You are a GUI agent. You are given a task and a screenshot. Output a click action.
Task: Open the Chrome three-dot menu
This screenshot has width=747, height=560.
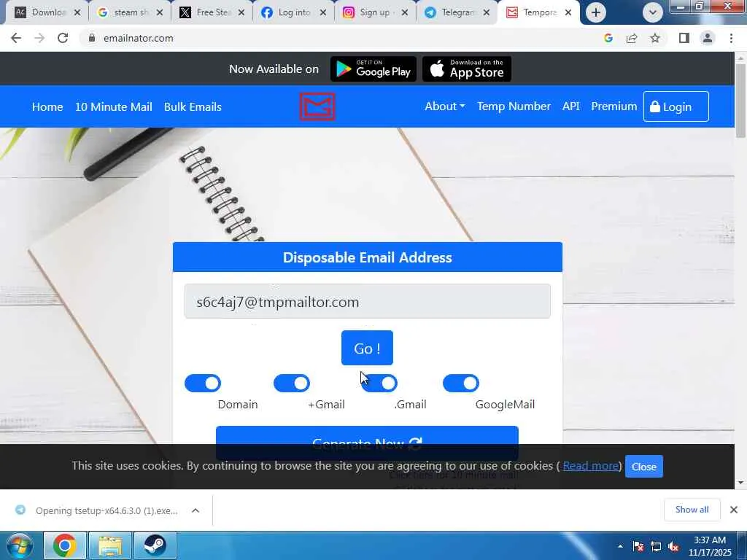731,38
